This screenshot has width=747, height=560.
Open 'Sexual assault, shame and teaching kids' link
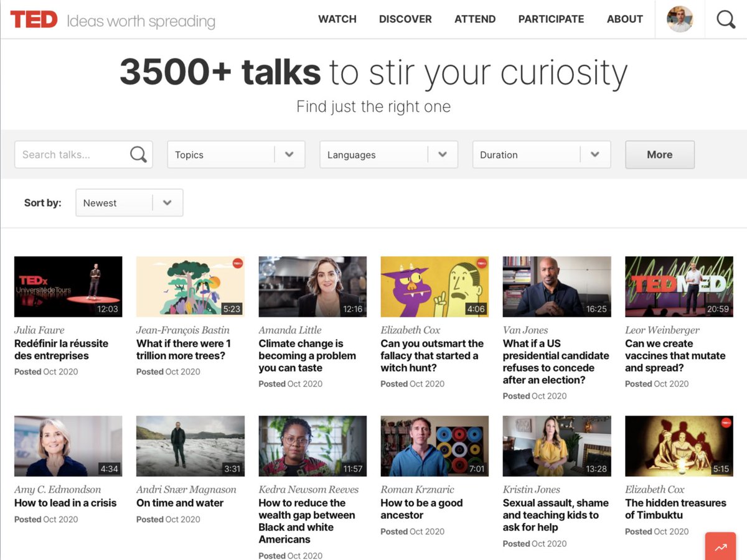click(556, 515)
